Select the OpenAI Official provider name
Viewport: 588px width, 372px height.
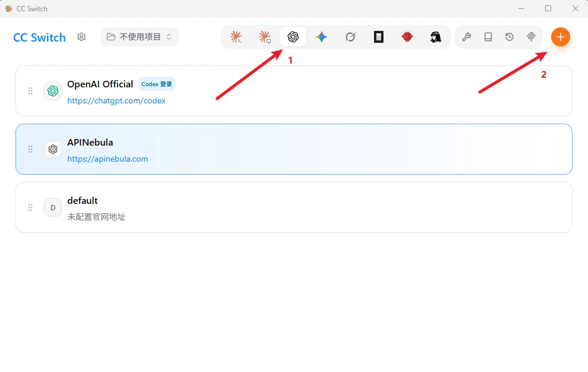coord(100,84)
